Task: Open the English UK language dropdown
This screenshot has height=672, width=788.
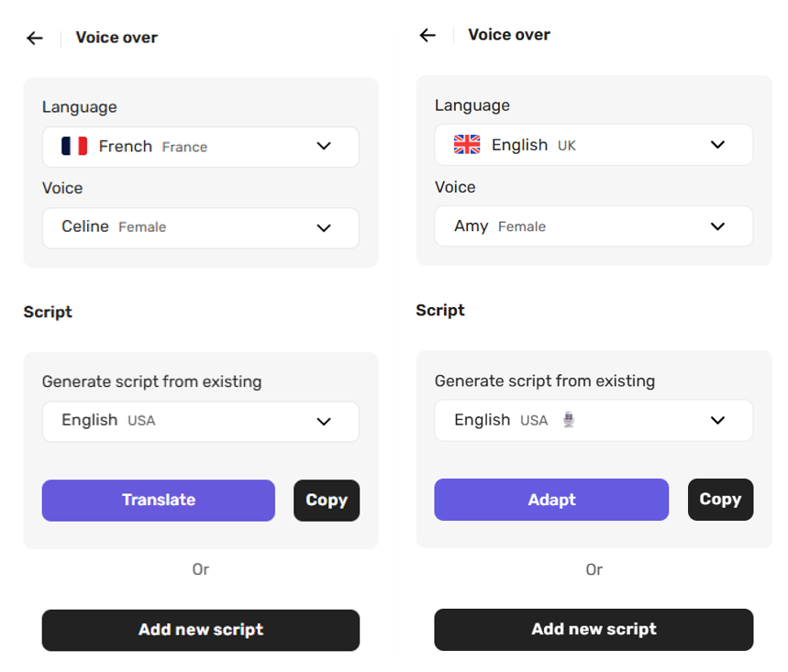Action: tap(593, 145)
